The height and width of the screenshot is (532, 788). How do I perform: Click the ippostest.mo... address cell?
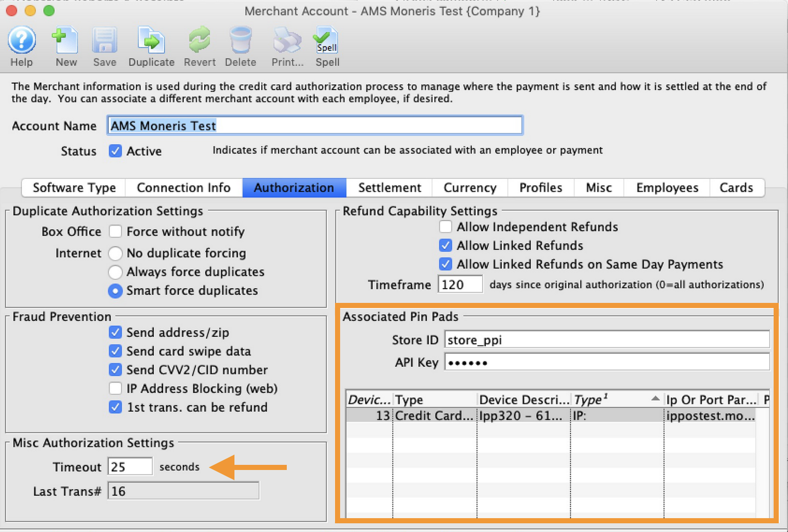click(710, 416)
